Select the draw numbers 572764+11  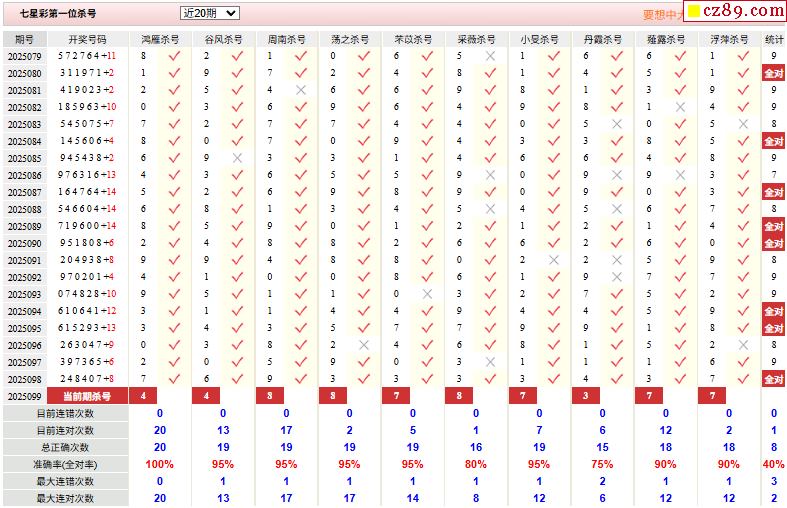point(87,56)
